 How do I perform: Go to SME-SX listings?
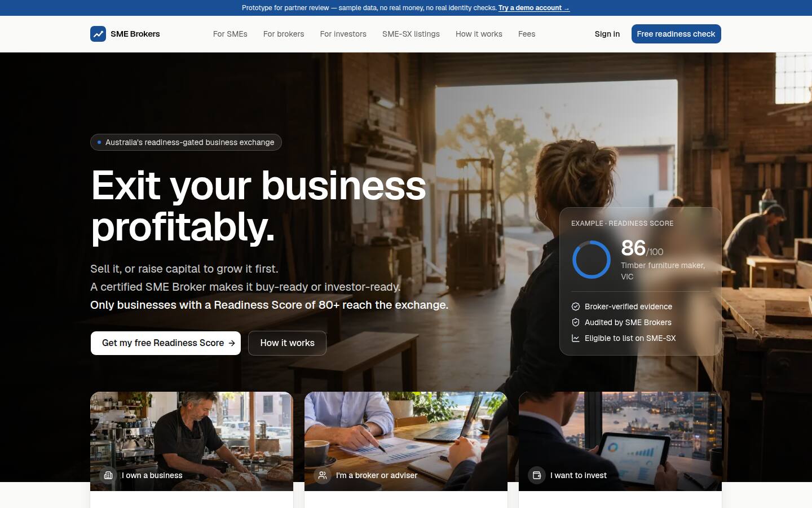411,34
